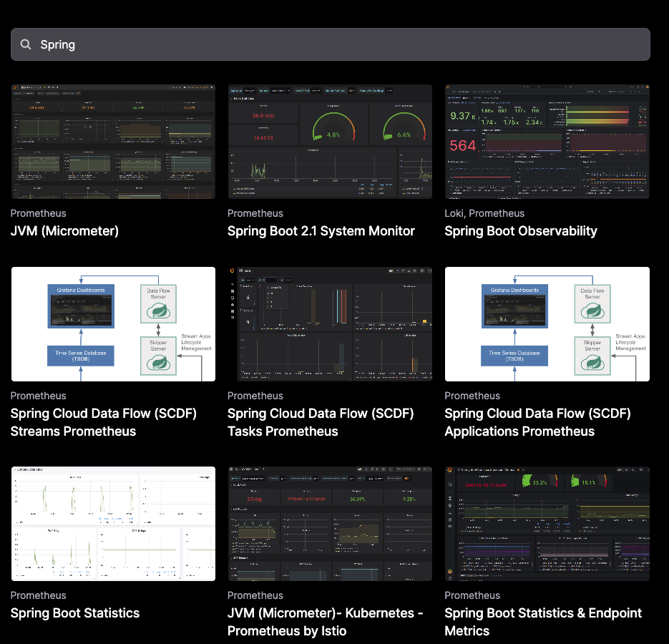Click the search magnifier icon
Screen dimensions: 669x644
click(x=26, y=44)
